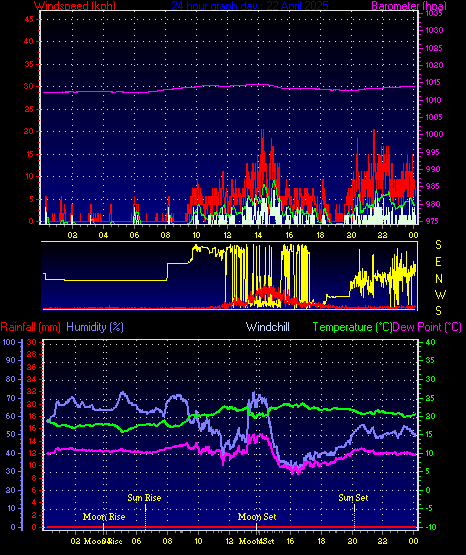Click the 1020 barometer axis value
466x555 pixels.
pyautogui.click(x=434, y=65)
